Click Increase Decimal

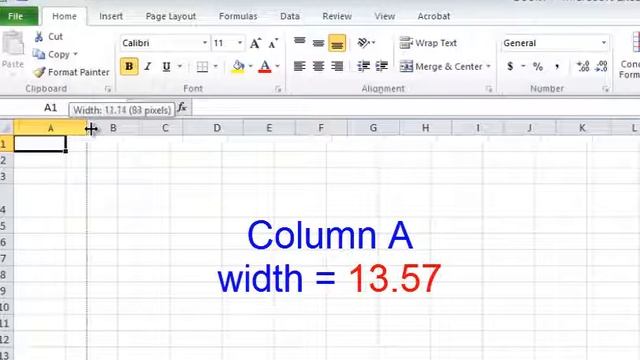[582, 67]
